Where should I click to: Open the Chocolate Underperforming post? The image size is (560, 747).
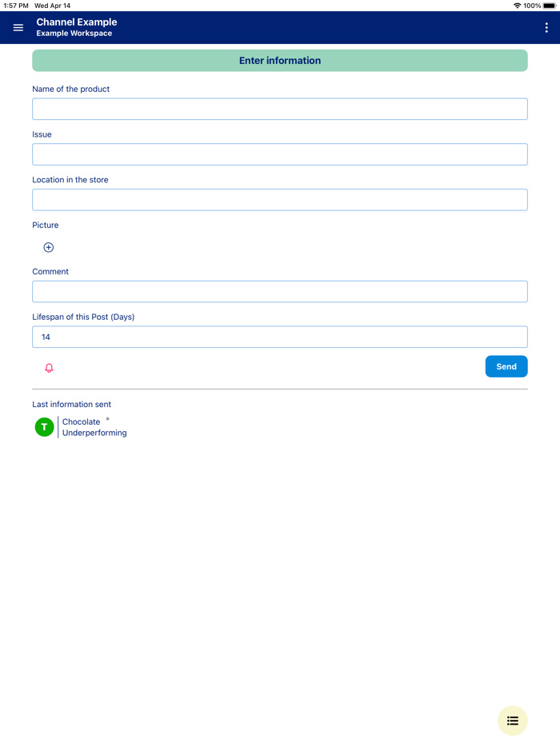pyautogui.click(x=94, y=428)
